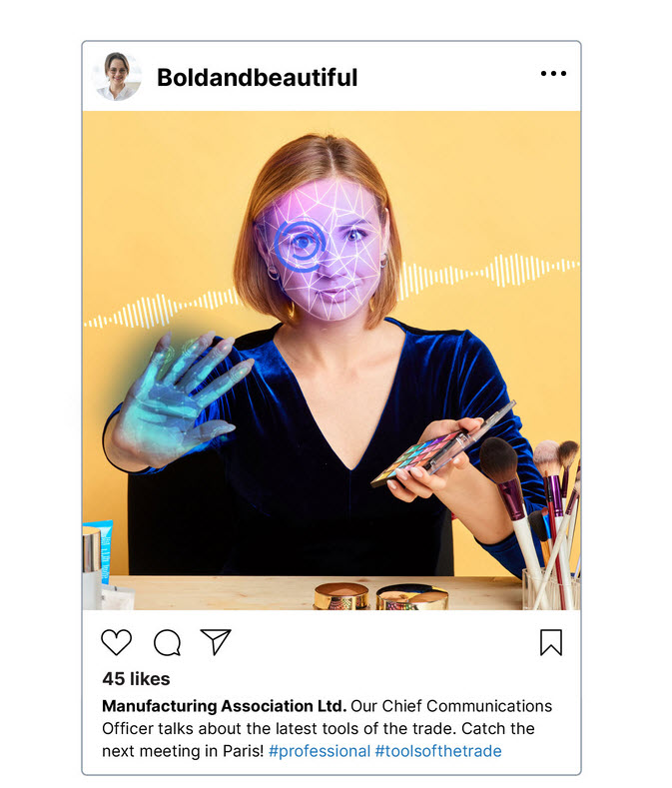Click the #professional hashtag
The height and width of the screenshot is (788, 672).
(x=320, y=751)
